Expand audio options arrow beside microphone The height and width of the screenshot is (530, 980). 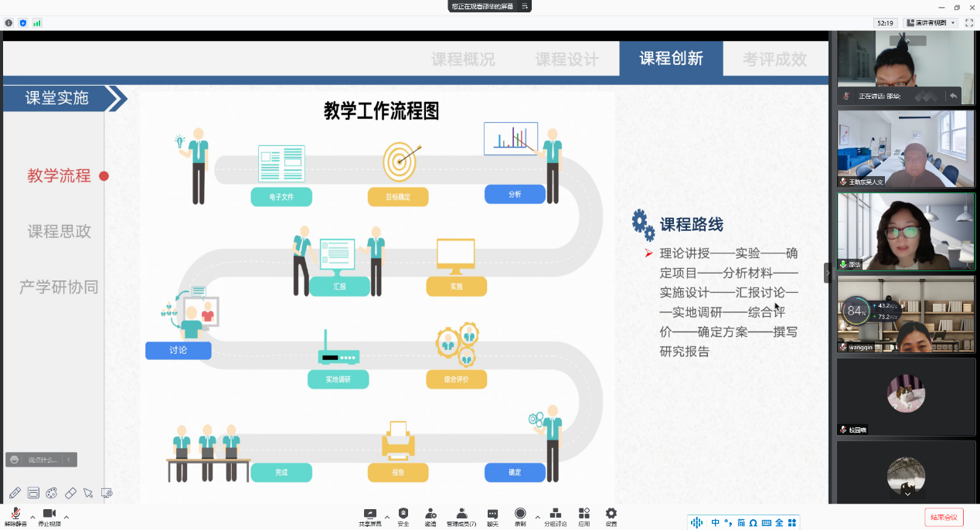32,517
